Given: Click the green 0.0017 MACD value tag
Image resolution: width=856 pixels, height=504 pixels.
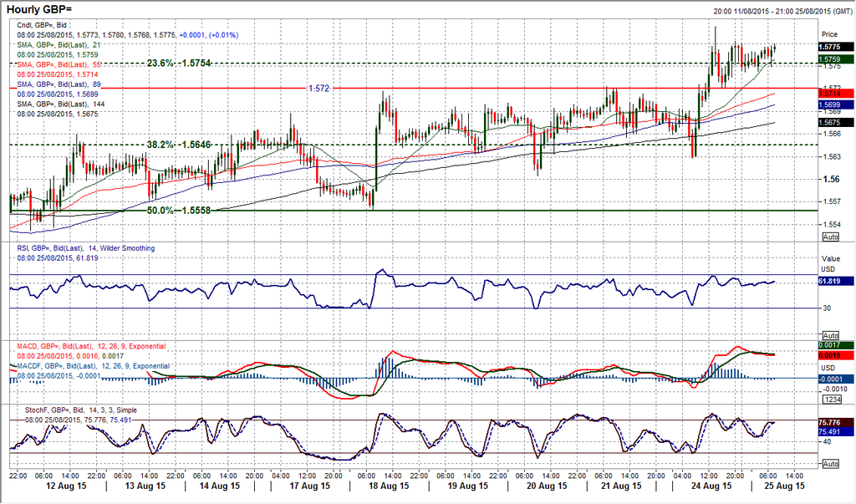Looking at the screenshot, I should pyautogui.click(x=836, y=345).
